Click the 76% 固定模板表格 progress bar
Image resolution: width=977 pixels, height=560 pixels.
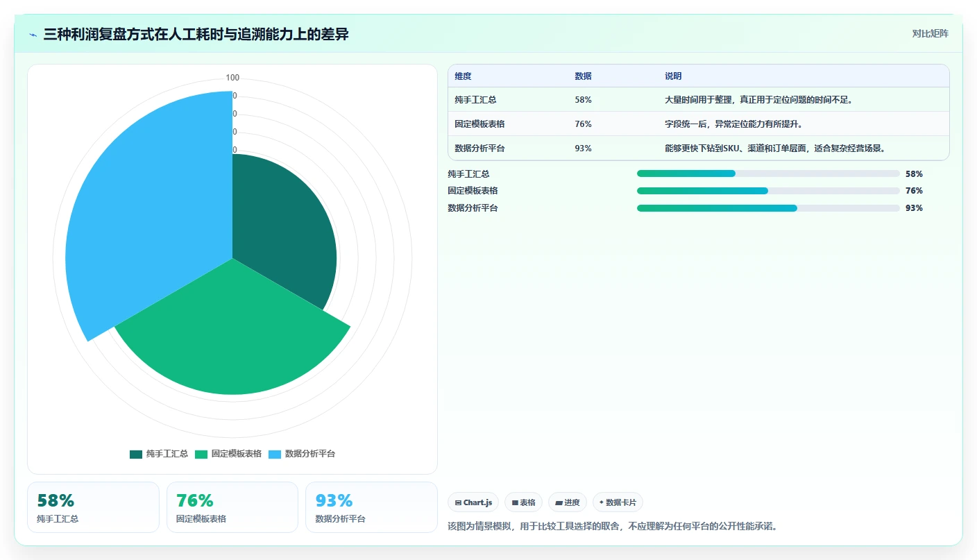[x=768, y=191]
